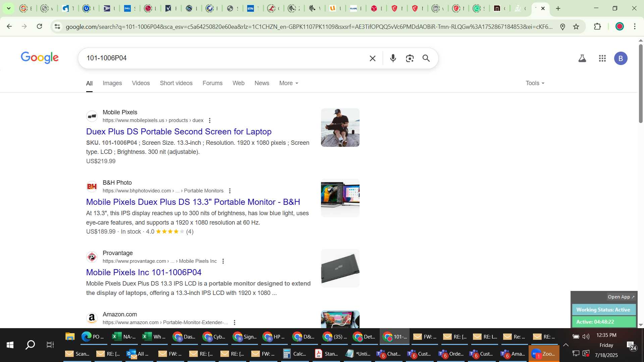Open the Untitled Notepad window on the taskbar
Viewport: 644px width, 362px height.
pos(358,354)
